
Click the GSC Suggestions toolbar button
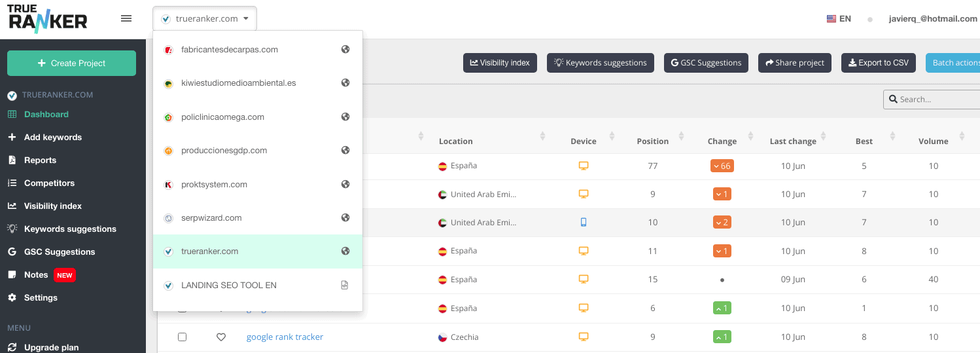pyautogui.click(x=706, y=63)
